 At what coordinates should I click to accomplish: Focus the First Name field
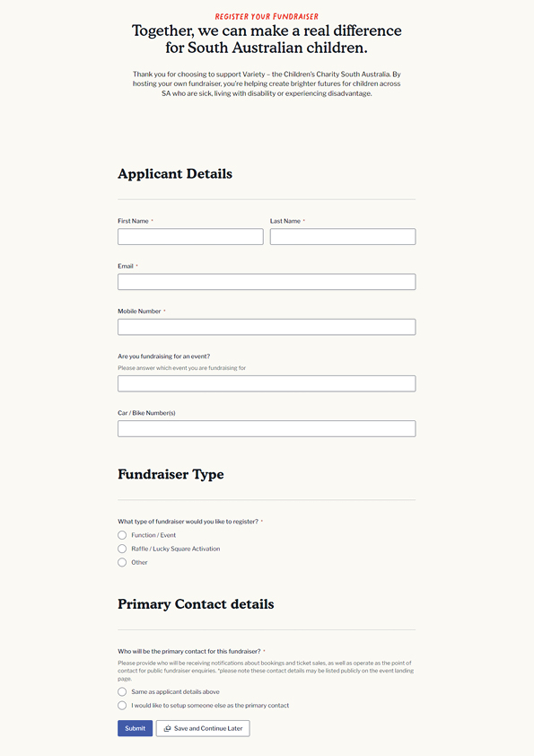click(x=190, y=237)
